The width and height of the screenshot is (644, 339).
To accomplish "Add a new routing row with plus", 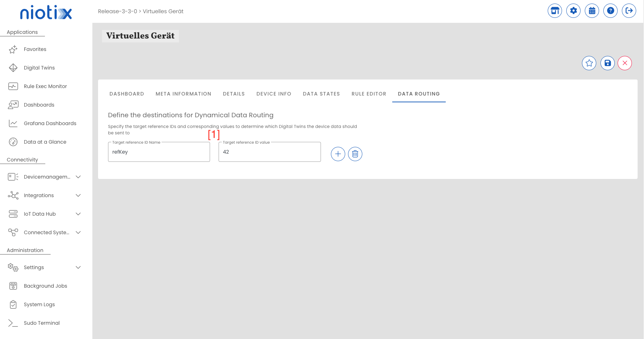I will [x=338, y=154].
